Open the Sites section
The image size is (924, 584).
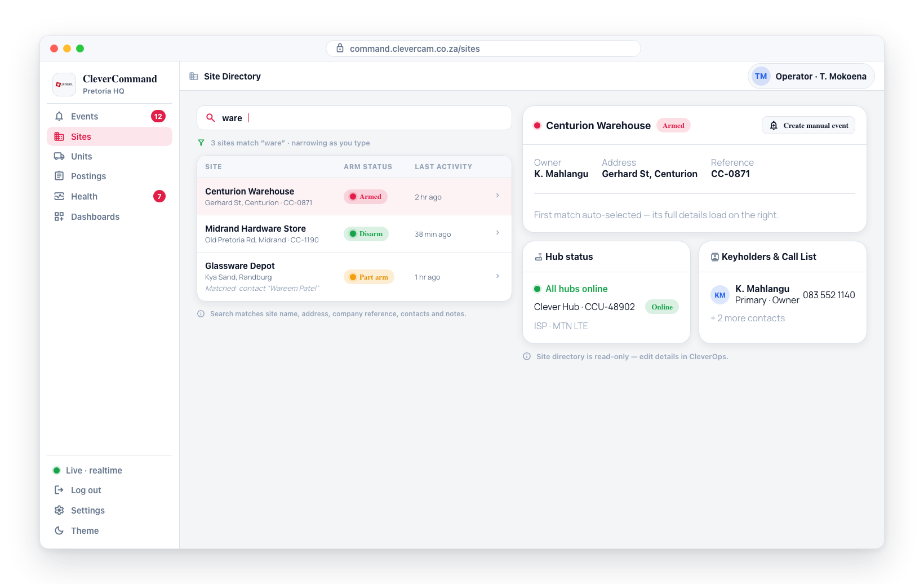pyautogui.click(x=110, y=136)
